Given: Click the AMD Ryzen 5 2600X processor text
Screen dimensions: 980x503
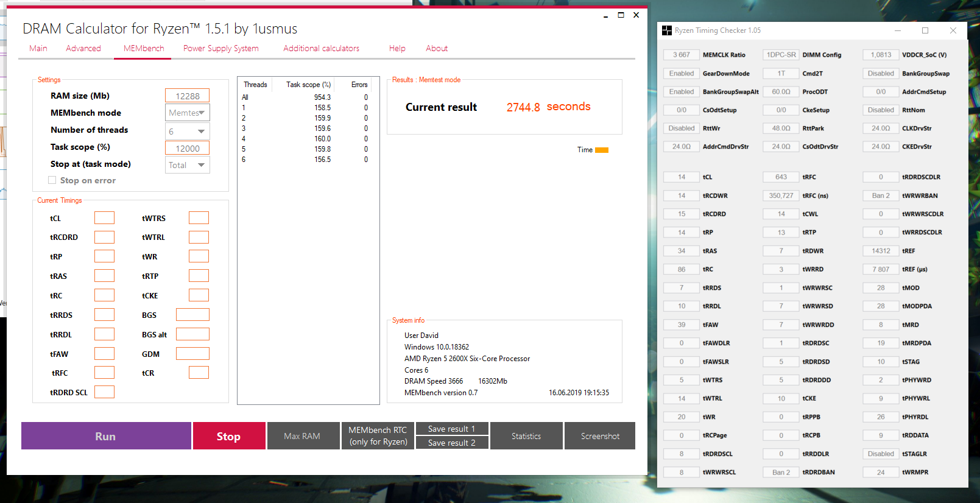Looking at the screenshot, I should 467,359.
